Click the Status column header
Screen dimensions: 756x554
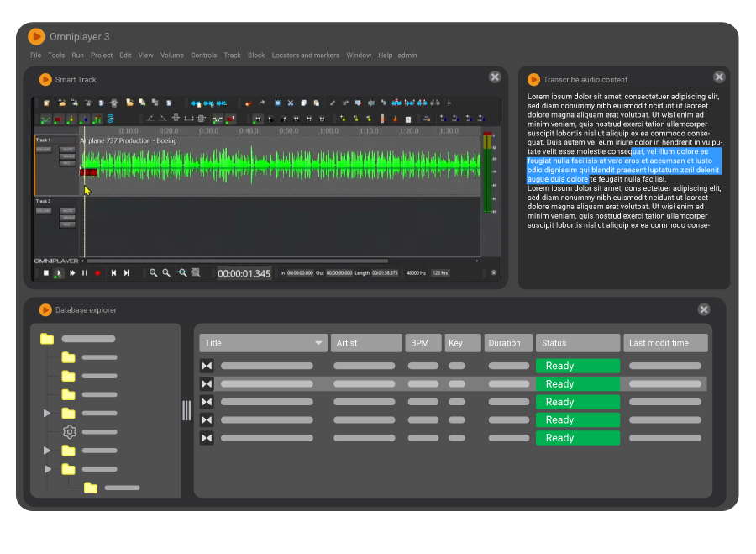tap(577, 343)
